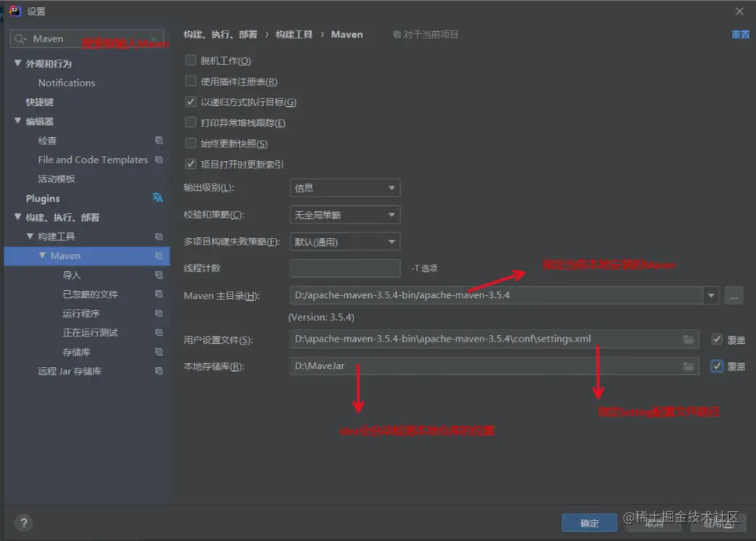Screen dimensions: 756x541
Task: Open Maven 主目录 dropdown arrow
Action: coord(711,295)
